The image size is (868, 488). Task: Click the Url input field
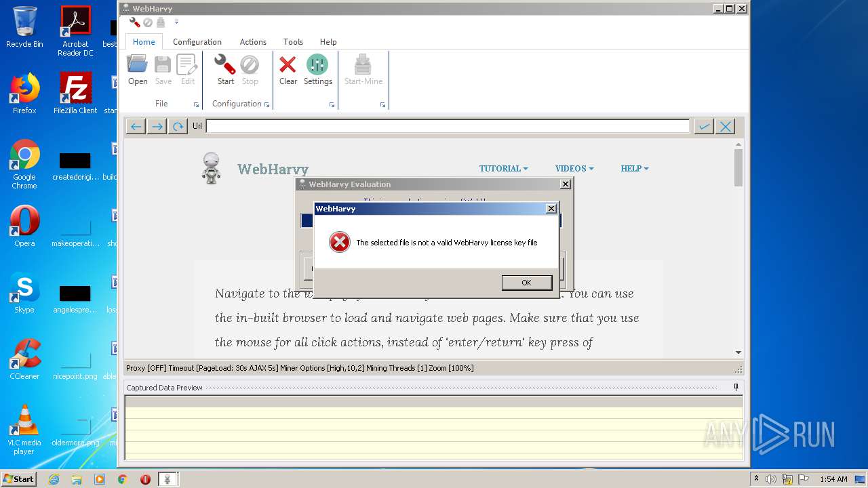click(x=448, y=126)
